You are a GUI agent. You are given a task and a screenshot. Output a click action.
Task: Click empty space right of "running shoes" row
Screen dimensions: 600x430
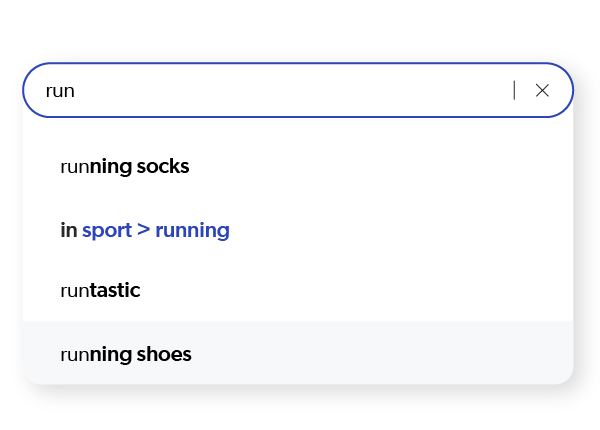pos(400,355)
